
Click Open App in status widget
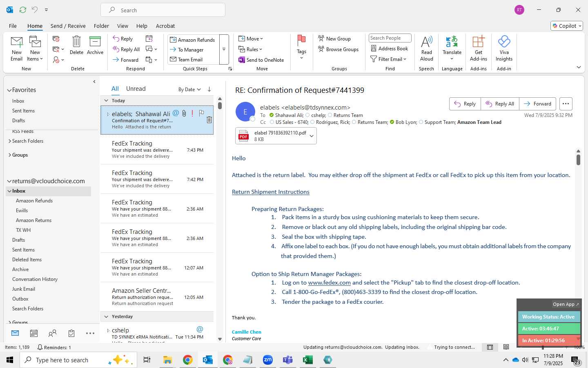[x=566, y=304]
